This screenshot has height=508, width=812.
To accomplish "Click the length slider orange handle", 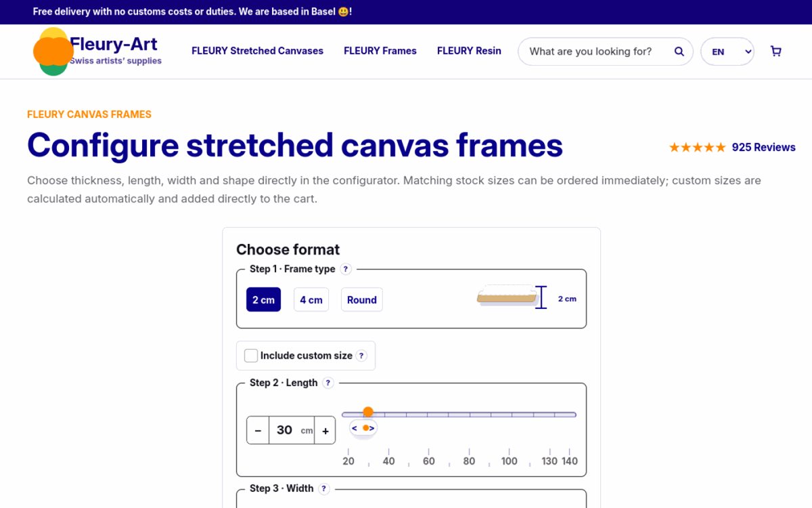I will point(368,412).
